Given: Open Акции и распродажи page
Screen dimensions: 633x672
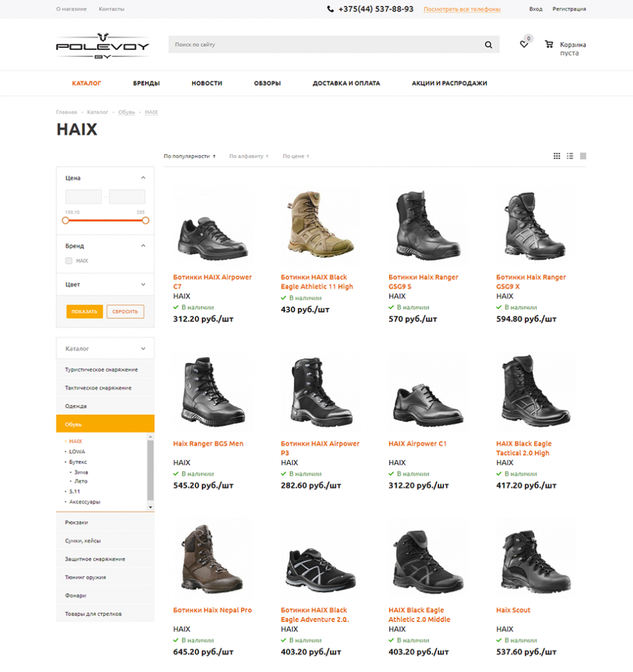Looking at the screenshot, I should 449,83.
